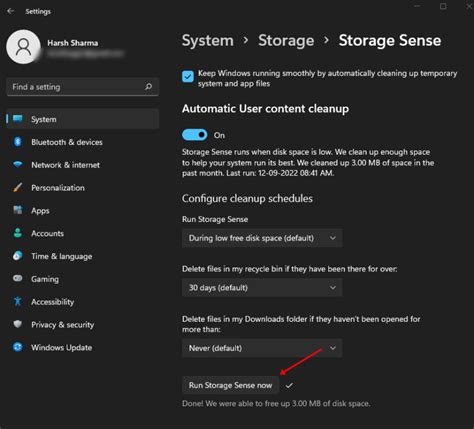Click the Network & internet wifi icon
Screen dimensions: 474x429
18,165
